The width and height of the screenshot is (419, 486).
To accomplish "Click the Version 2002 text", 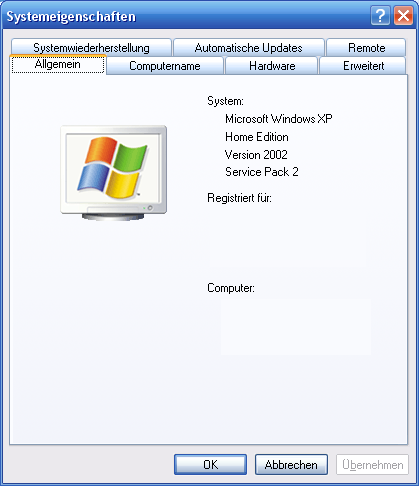I will tap(256, 155).
